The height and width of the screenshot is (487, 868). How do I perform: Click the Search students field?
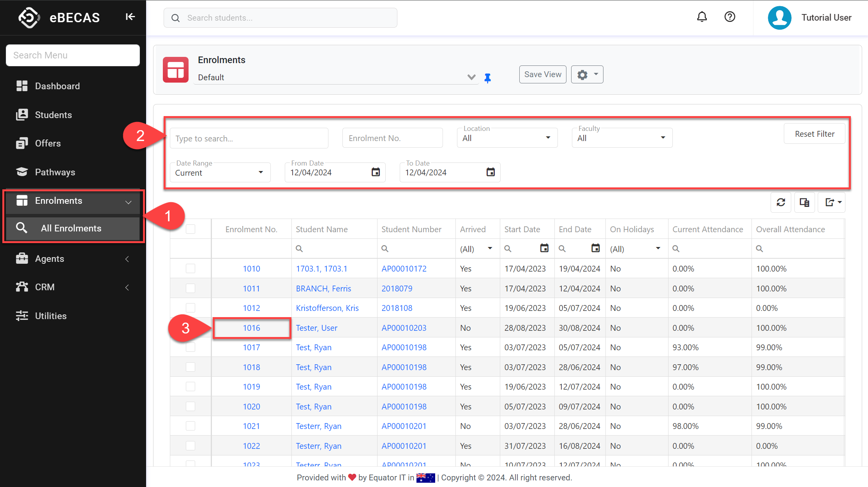(281, 18)
